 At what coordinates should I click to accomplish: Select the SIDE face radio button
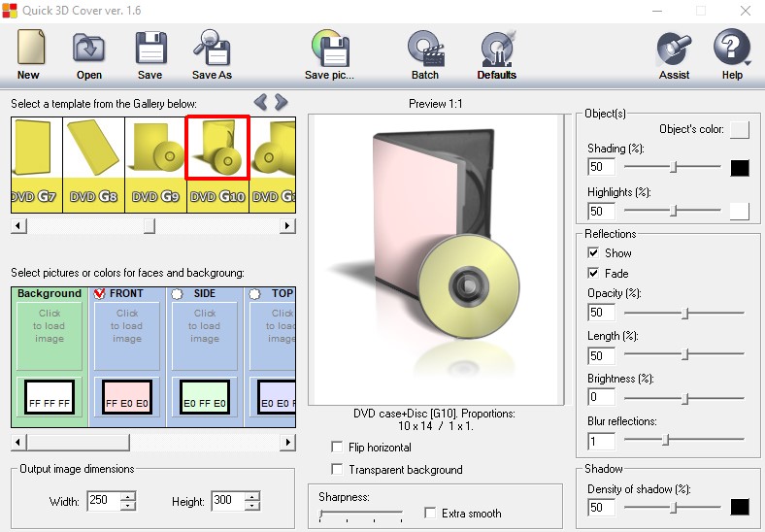[177, 294]
